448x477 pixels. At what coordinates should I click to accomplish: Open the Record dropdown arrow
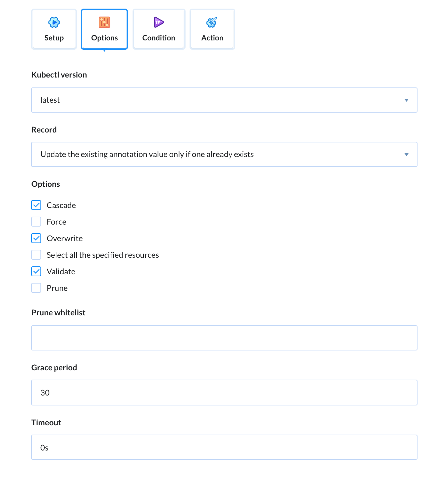click(407, 154)
